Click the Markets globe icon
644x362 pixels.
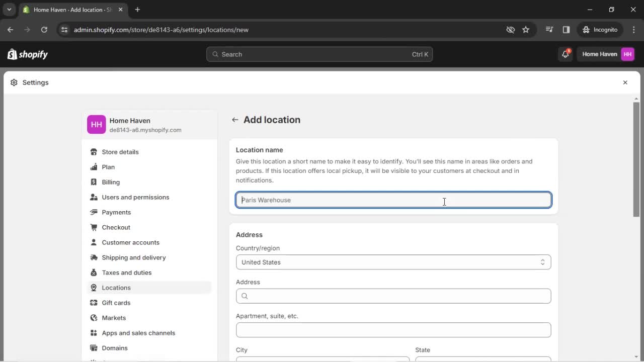(94, 318)
